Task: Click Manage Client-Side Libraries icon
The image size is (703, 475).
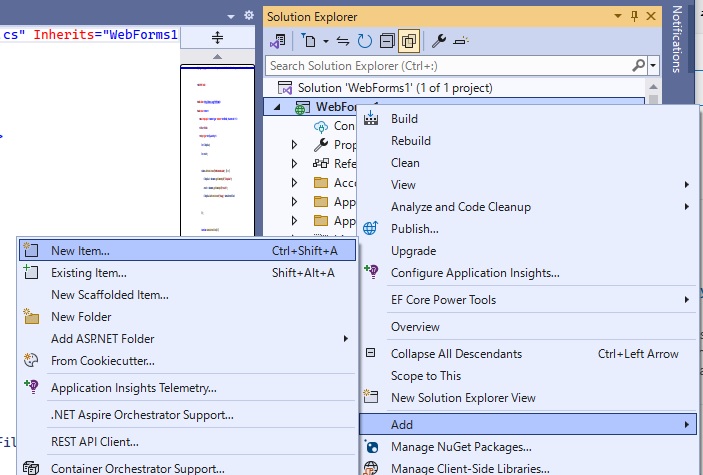Action: tap(371, 468)
